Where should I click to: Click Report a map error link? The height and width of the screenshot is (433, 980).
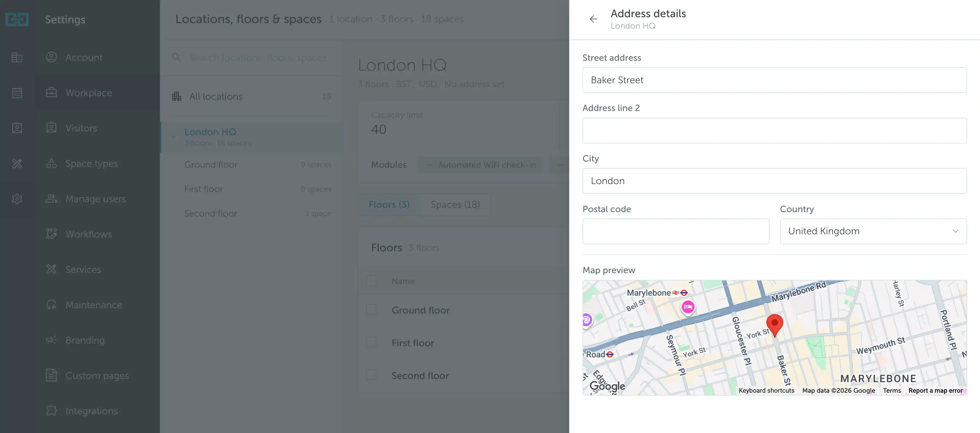(935, 390)
